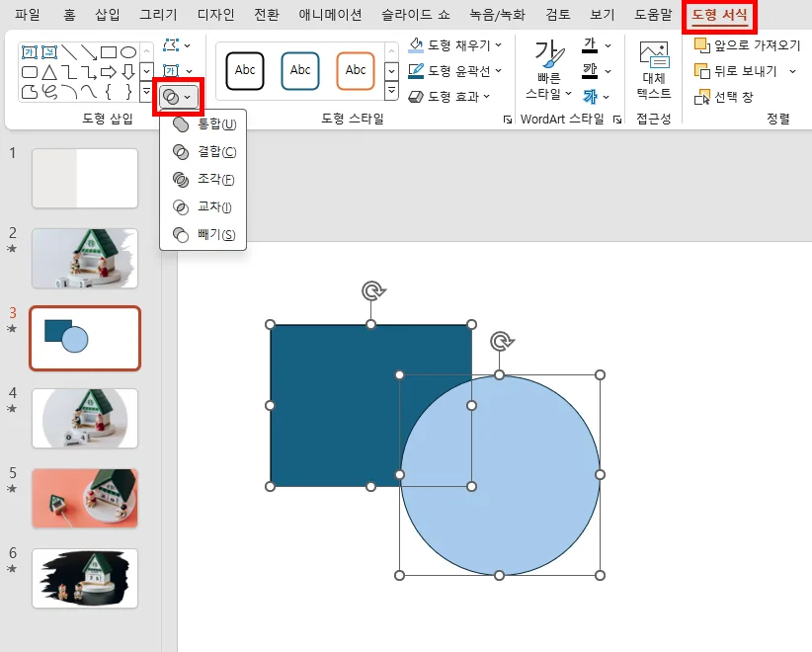Select the vertical text box shape
This screenshot has height=652, width=812.
tap(49, 52)
